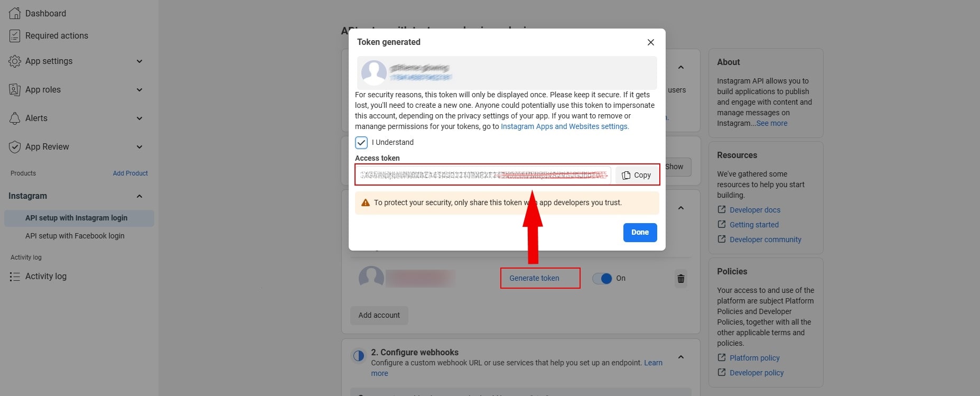Click the App roles sidebar label
980x396 pixels.
pos(43,89)
